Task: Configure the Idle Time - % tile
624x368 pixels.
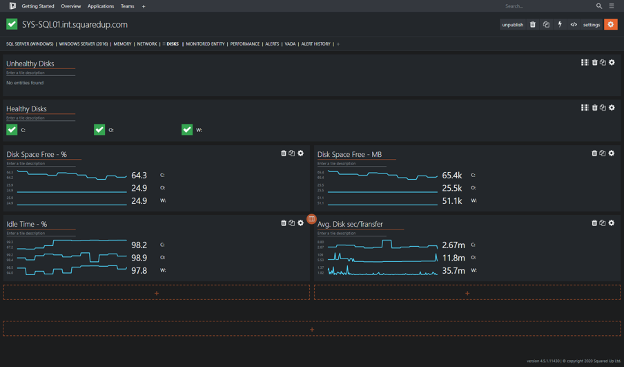Action: coord(300,223)
